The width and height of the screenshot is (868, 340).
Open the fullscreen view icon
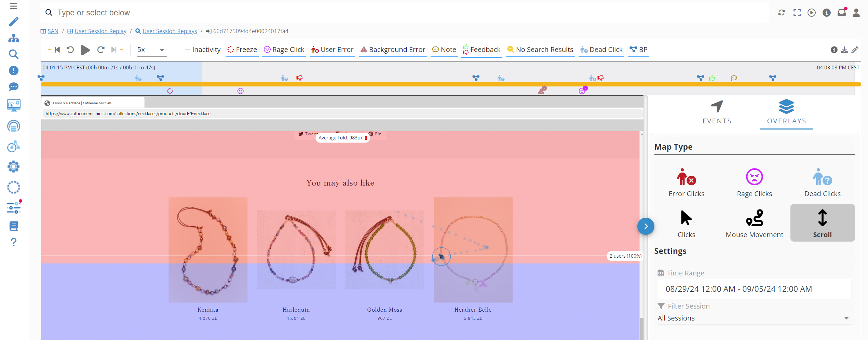tap(797, 12)
